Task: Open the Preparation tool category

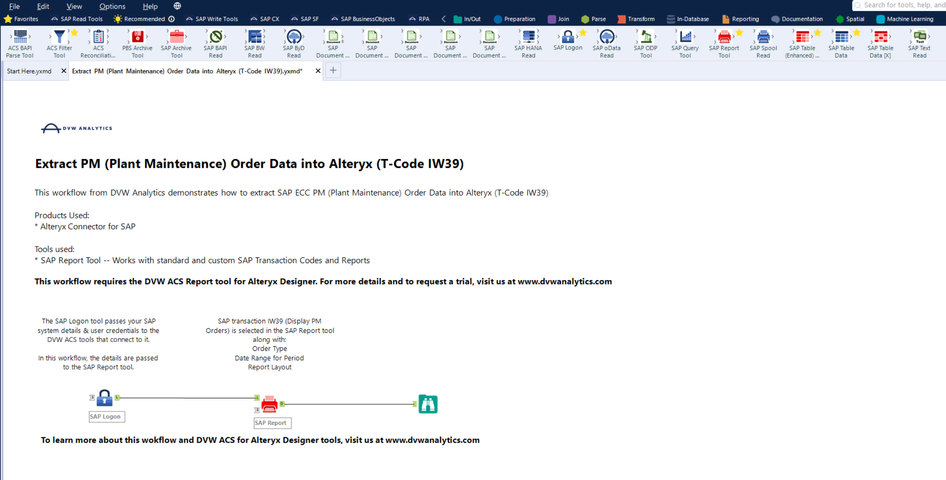Action: 515,19
